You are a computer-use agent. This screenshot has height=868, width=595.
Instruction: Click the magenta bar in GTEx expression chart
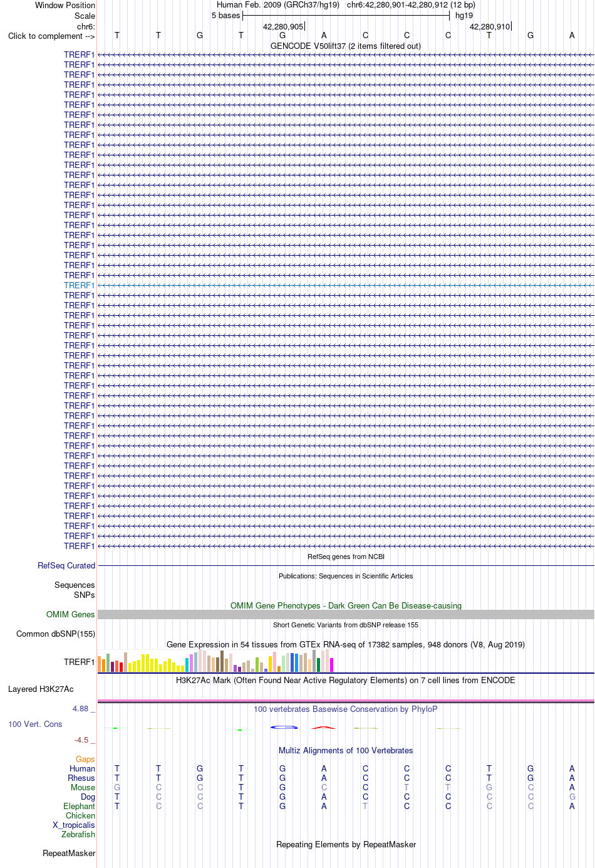tap(332, 665)
